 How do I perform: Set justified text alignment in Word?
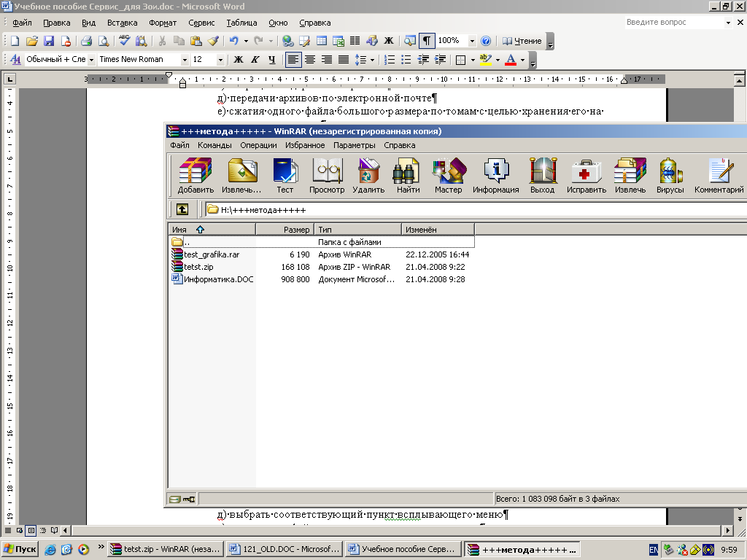pos(344,60)
